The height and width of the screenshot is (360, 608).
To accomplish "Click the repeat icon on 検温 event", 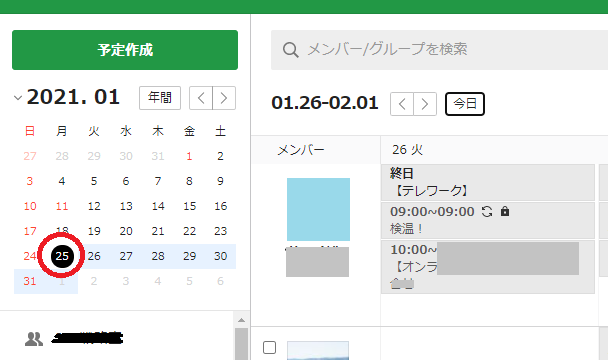I will [x=487, y=211].
